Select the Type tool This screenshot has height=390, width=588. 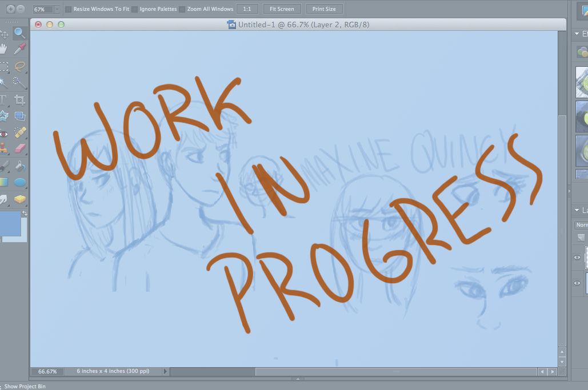click(x=3, y=100)
